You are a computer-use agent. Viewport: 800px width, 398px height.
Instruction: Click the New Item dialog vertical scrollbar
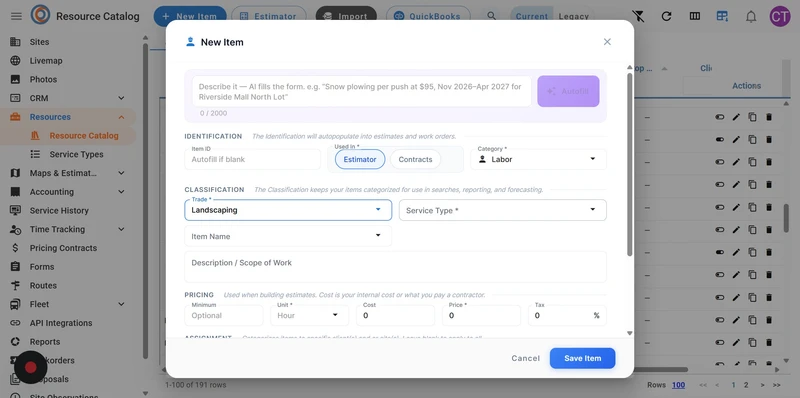(630, 164)
